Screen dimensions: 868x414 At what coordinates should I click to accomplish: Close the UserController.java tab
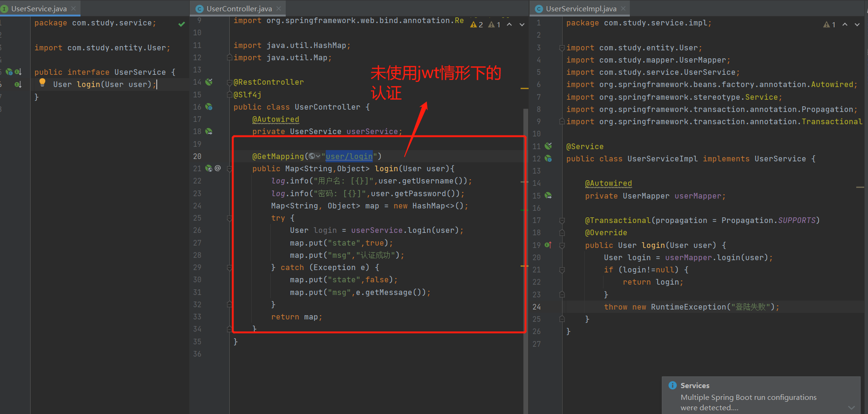coord(279,8)
